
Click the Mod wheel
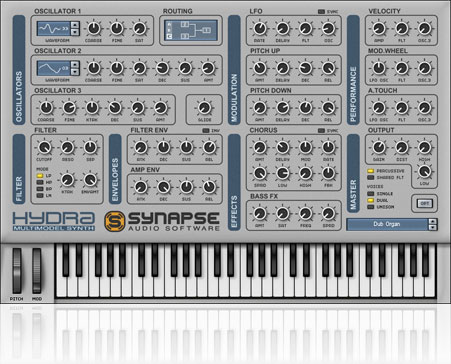[37, 271]
